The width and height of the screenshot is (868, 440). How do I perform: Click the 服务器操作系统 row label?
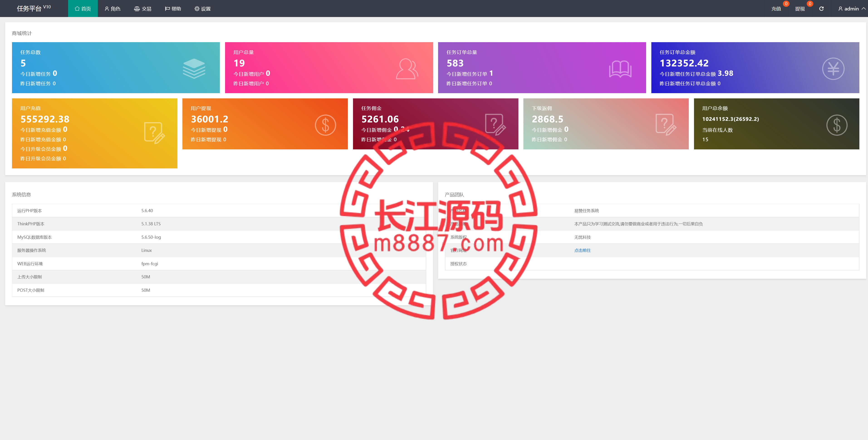pos(32,250)
